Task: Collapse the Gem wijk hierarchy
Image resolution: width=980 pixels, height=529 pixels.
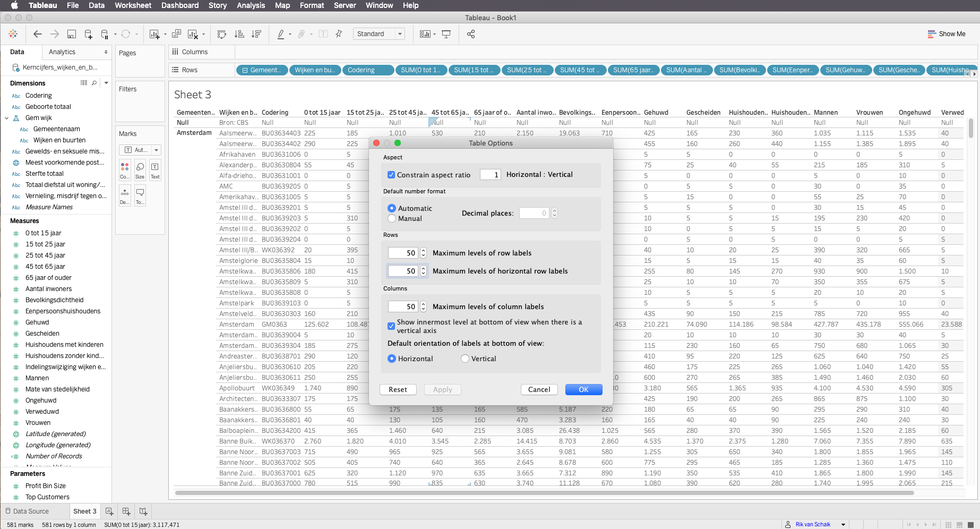Action: [7, 118]
